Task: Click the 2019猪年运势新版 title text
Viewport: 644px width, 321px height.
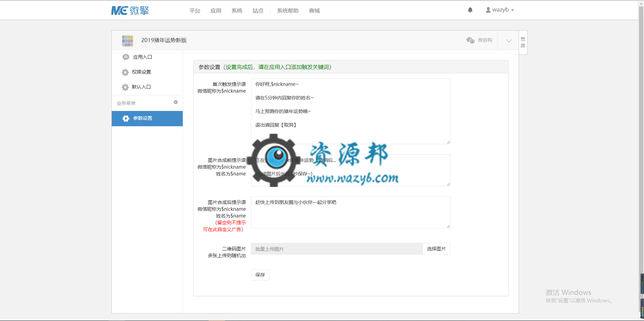Action: pyautogui.click(x=164, y=40)
